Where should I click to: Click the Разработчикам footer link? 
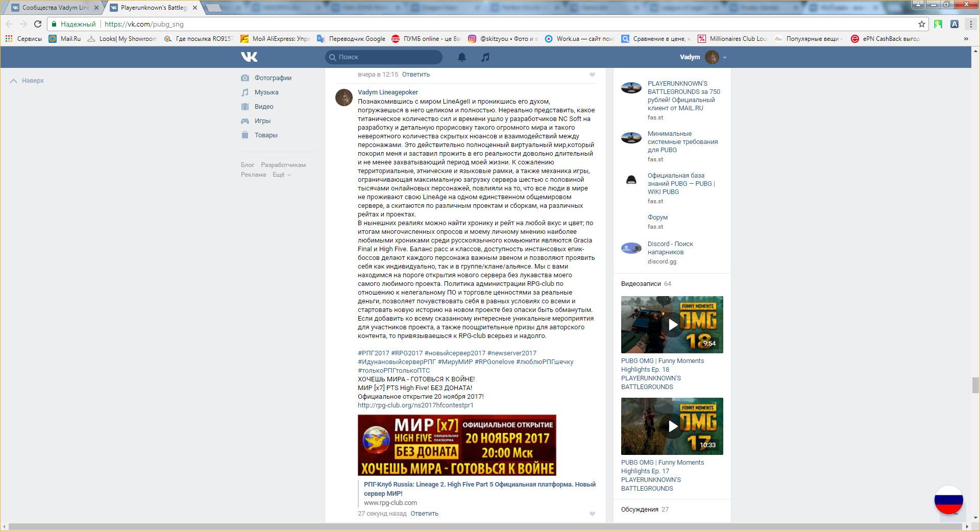coord(283,165)
